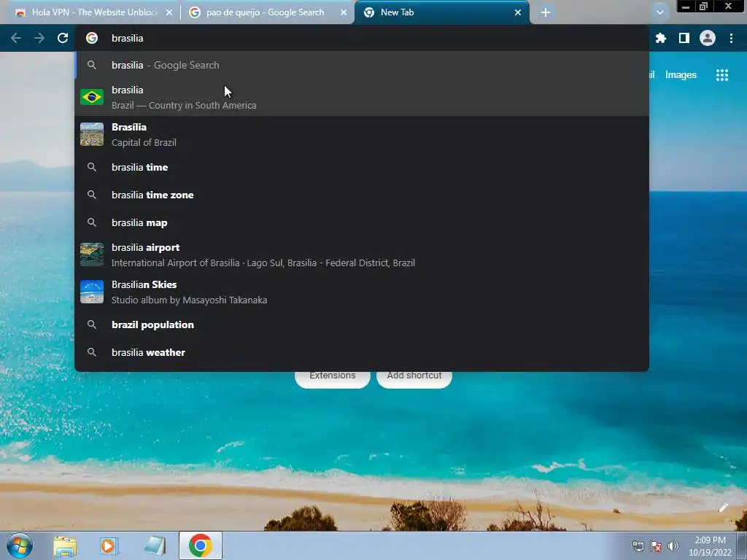Open a new tab with plus button
This screenshot has width=747, height=560.
pyautogui.click(x=546, y=12)
